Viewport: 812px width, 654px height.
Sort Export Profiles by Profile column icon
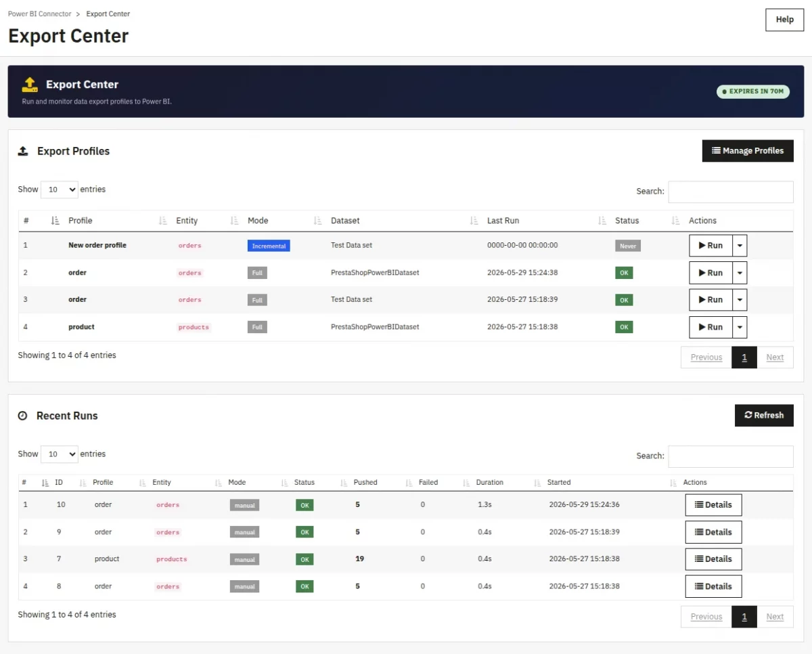pyautogui.click(x=162, y=221)
